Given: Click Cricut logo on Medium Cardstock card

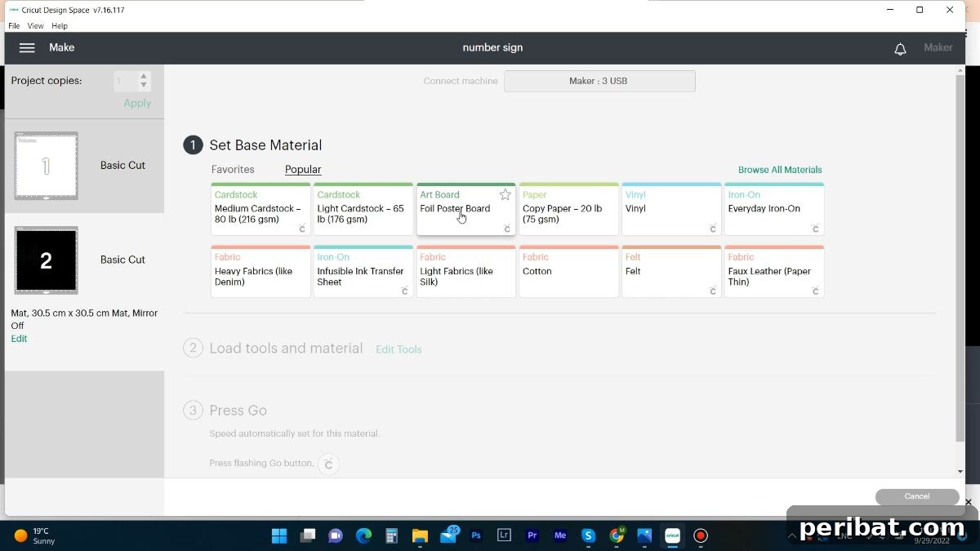Looking at the screenshot, I should click(x=302, y=229).
